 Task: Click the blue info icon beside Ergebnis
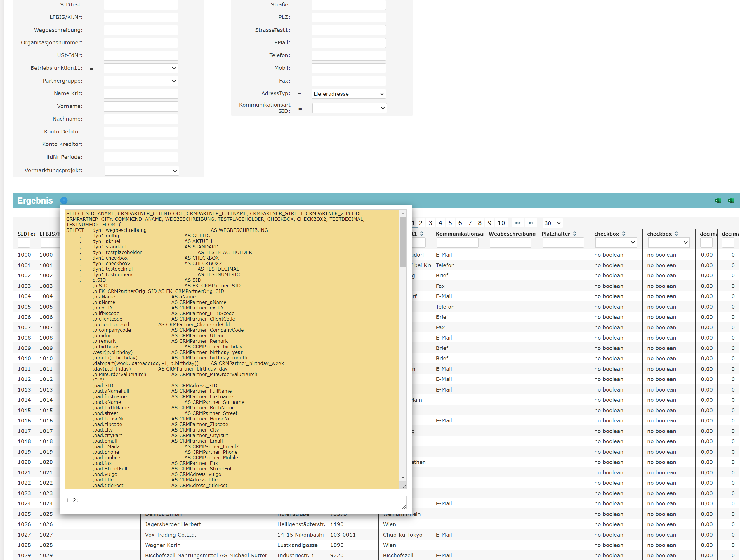click(64, 201)
